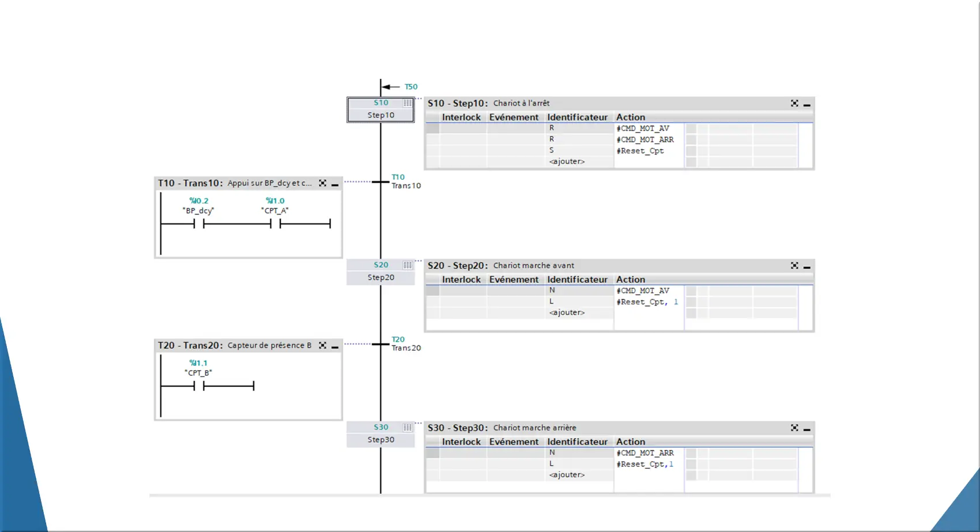The height and width of the screenshot is (532, 980).
Task: Click the cross icon in S30 action table header
Action: pos(794,428)
